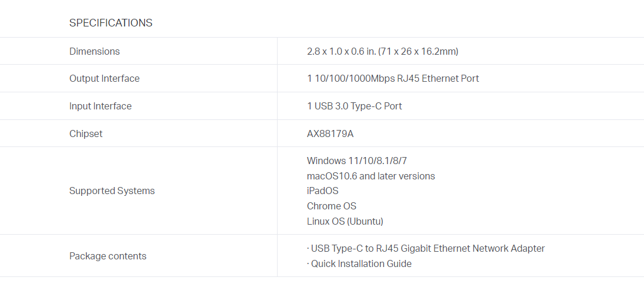Viewport: 644px width, 307px height.
Task: Click the Linux OS (Ubuntu) entry
Action: [345, 221]
